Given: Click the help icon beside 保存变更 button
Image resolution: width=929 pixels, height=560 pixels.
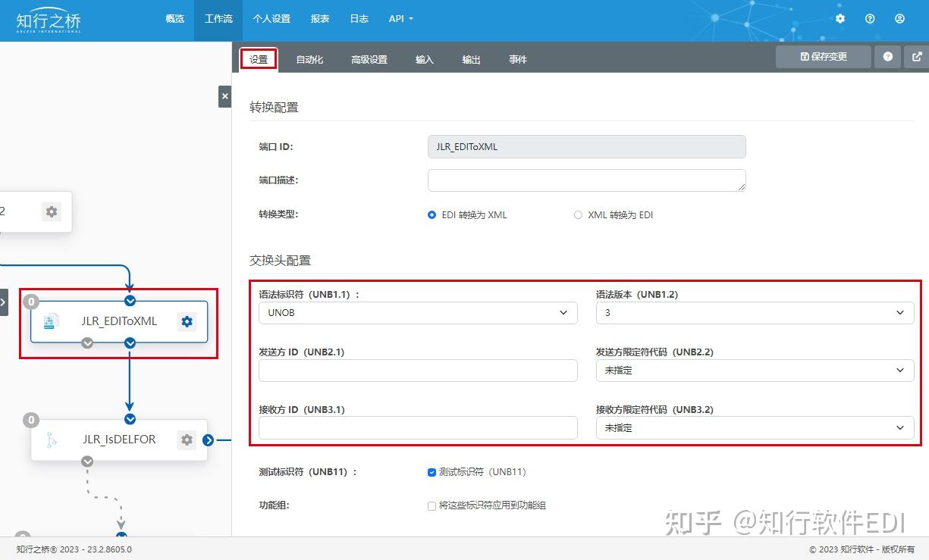Looking at the screenshot, I should pos(887,56).
